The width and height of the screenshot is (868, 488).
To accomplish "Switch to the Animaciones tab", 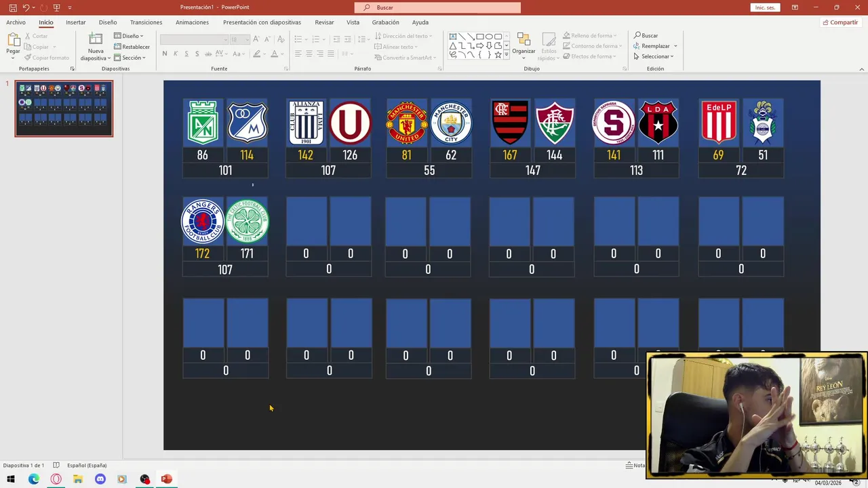I will click(192, 22).
